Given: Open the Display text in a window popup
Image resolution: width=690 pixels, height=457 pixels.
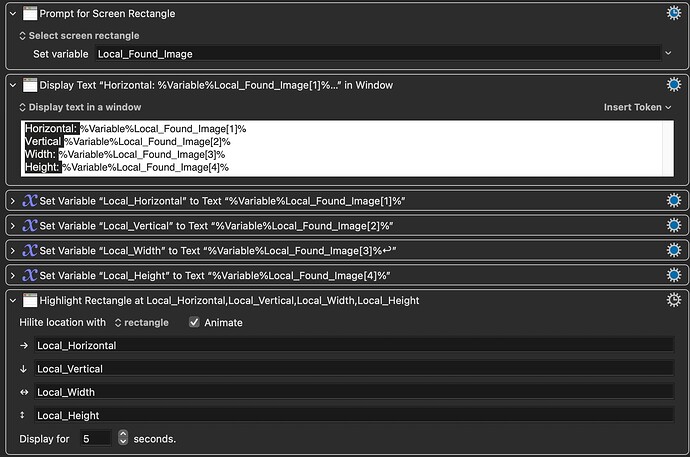Looking at the screenshot, I should [80, 107].
